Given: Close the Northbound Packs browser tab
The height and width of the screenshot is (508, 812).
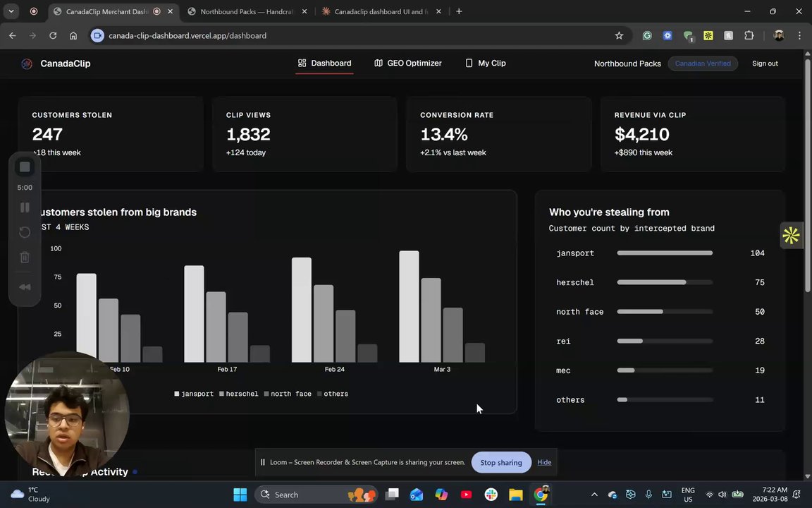Looking at the screenshot, I should coord(304,11).
